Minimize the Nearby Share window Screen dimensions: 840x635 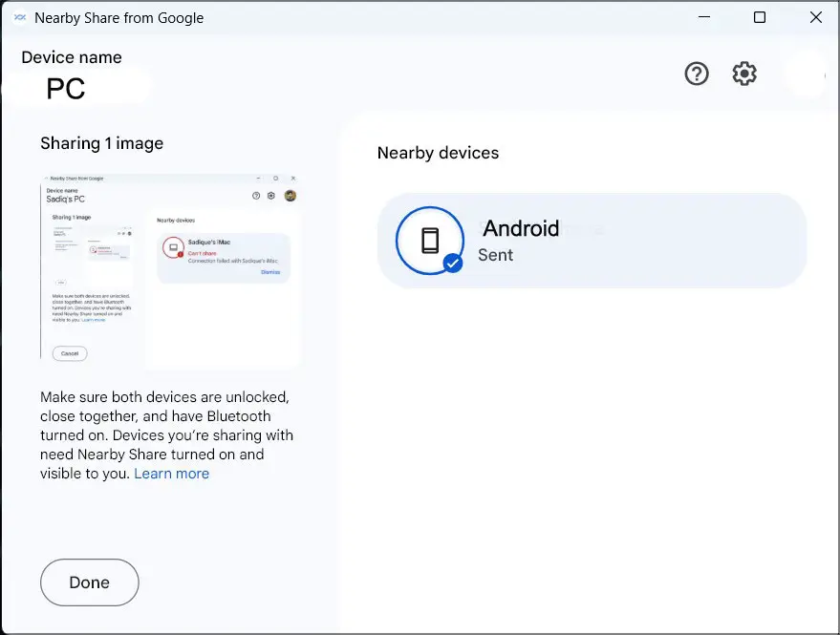point(704,18)
